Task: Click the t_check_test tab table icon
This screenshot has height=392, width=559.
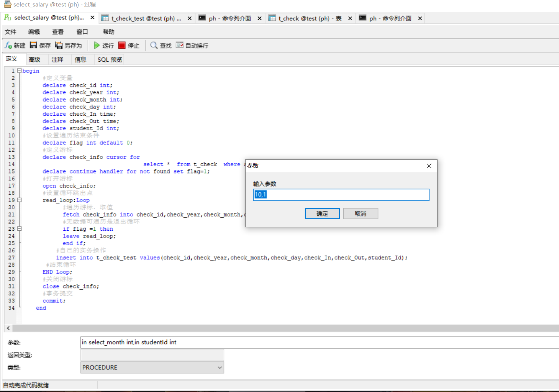Action: pos(105,18)
